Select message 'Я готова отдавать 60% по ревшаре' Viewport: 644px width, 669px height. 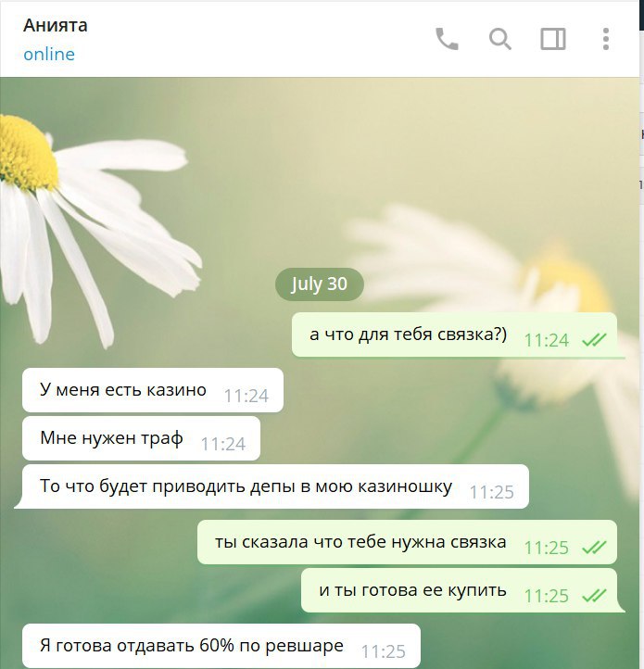coord(221,646)
